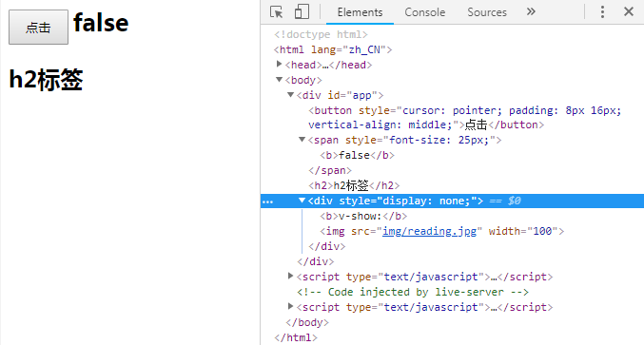Select the html lang="zh_CN" node
644x345 pixels.
click(333, 49)
